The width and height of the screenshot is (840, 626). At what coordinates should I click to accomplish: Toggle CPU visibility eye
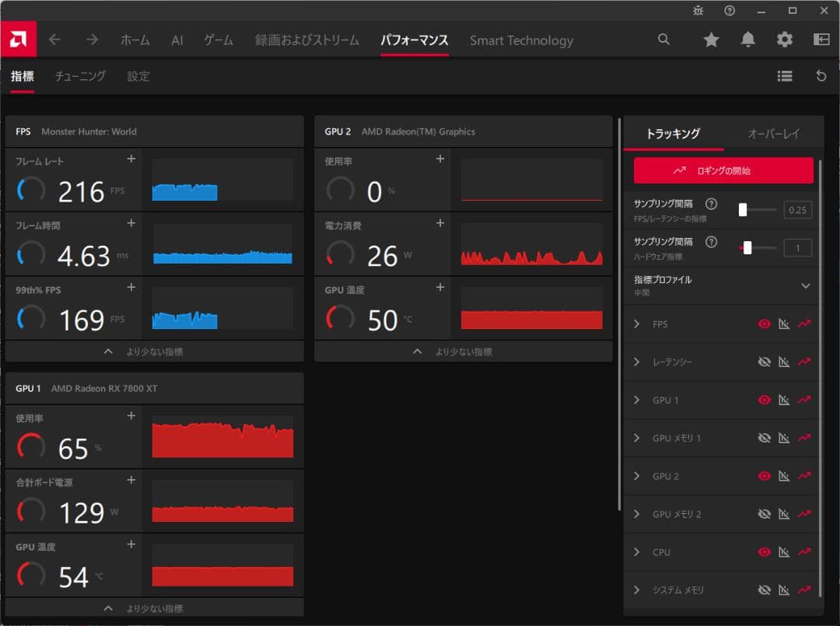pyautogui.click(x=765, y=552)
